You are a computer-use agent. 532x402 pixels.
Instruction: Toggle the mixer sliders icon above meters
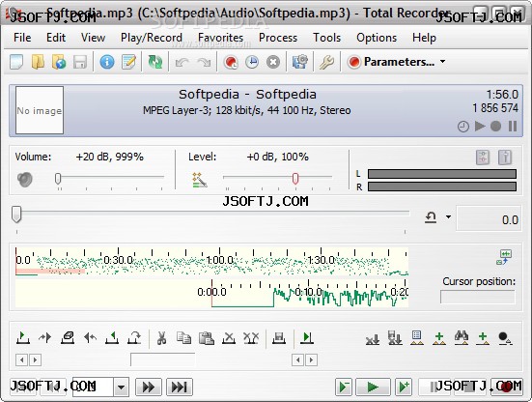pyautogui.click(x=483, y=158)
